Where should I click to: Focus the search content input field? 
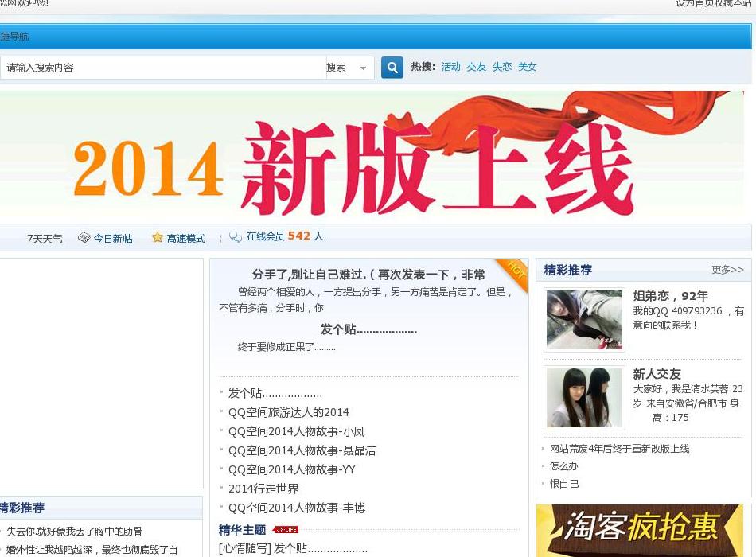(x=162, y=68)
